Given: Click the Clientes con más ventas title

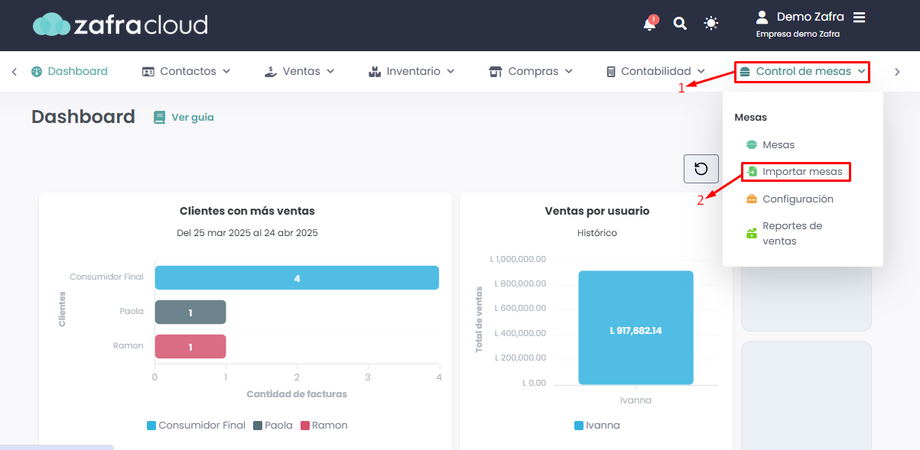Looking at the screenshot, I should tap(247, 211).
